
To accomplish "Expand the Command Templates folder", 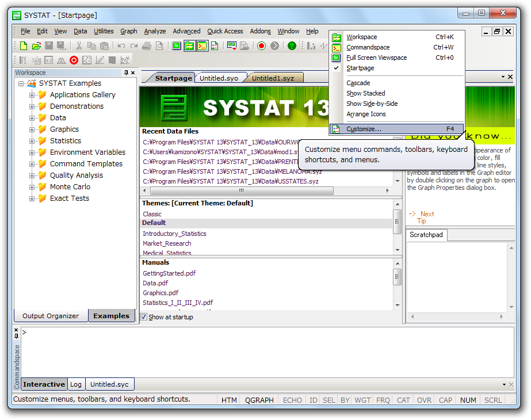I will [x=32, y=165].
